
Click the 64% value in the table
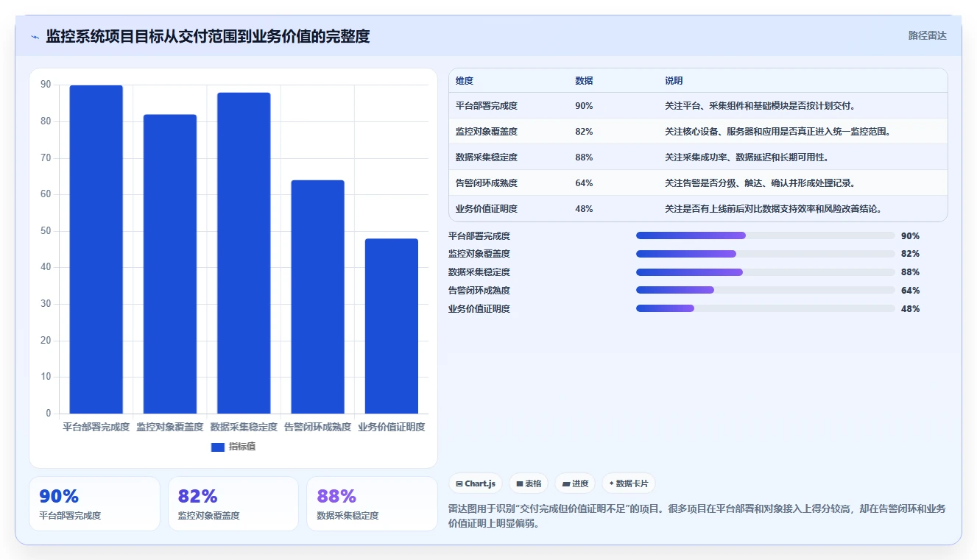pyautogui.click(x=584, y=183)
